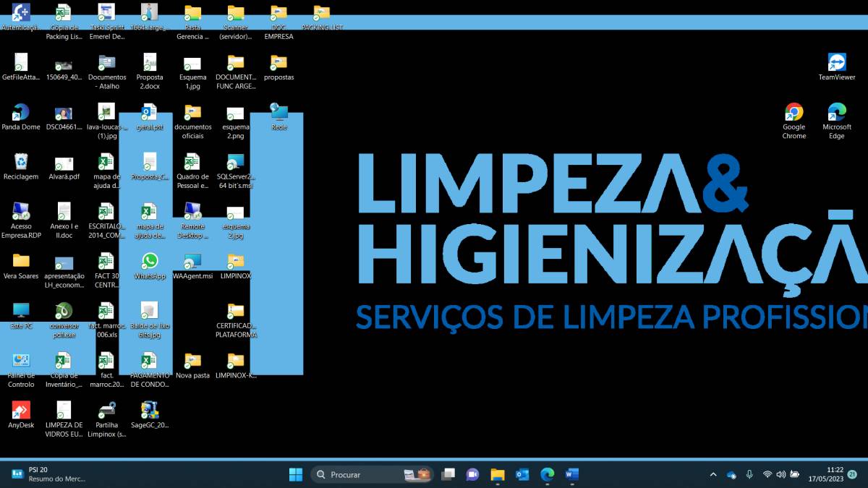Select the PAGAMENTO DE CONDO... spreadsheet
The width and height of the screenshot is (868, 488).
point(150,369)
